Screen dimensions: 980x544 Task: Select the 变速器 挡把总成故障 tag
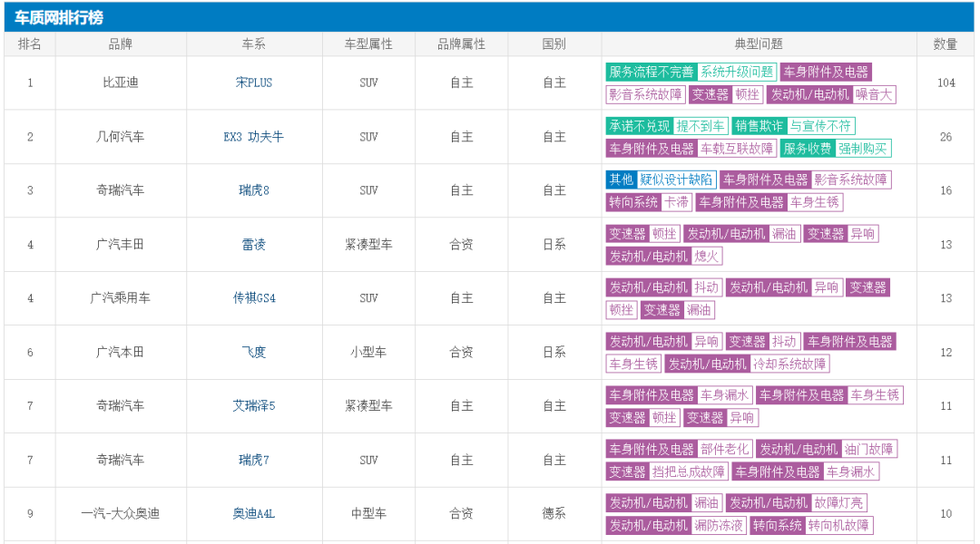coord(667,471)
